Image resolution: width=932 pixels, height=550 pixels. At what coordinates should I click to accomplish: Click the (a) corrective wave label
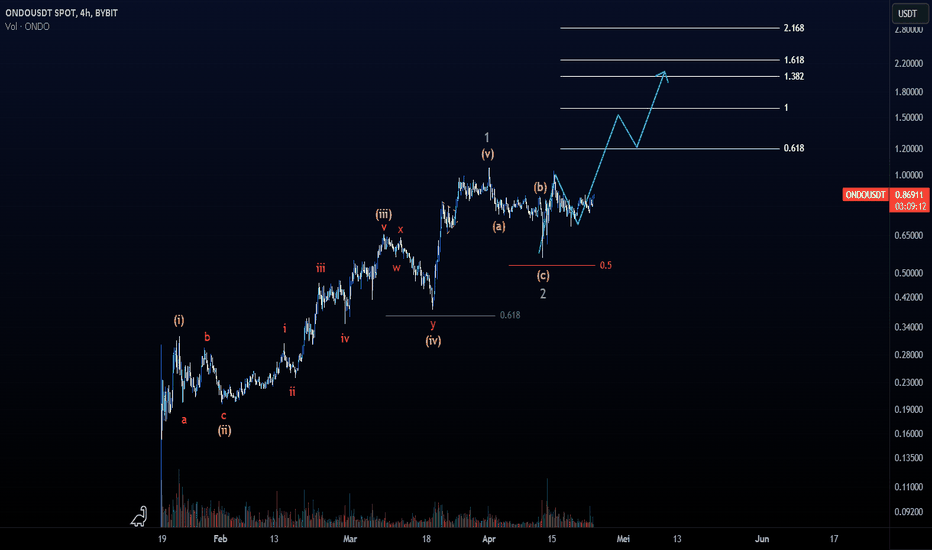(498, 226)
